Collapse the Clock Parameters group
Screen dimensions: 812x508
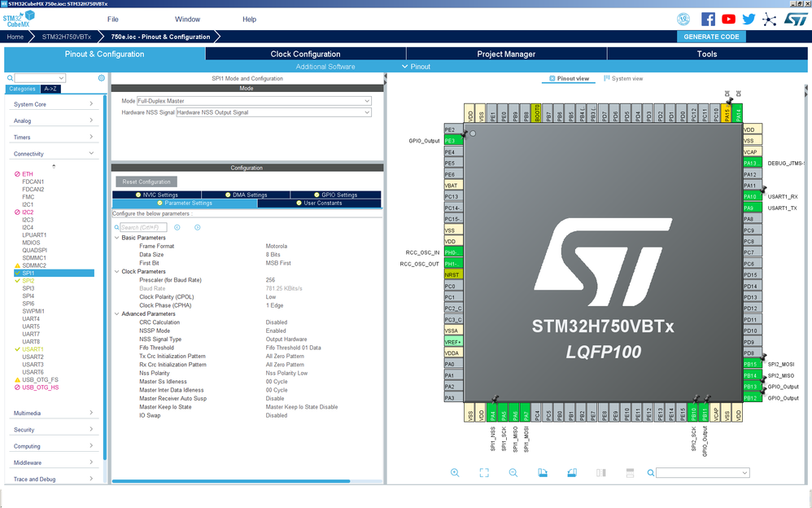116,271
